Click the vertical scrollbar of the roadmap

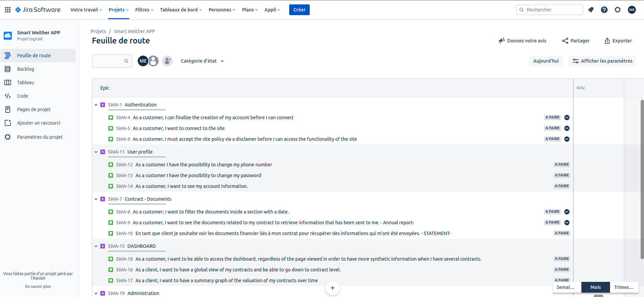[642, 179]
